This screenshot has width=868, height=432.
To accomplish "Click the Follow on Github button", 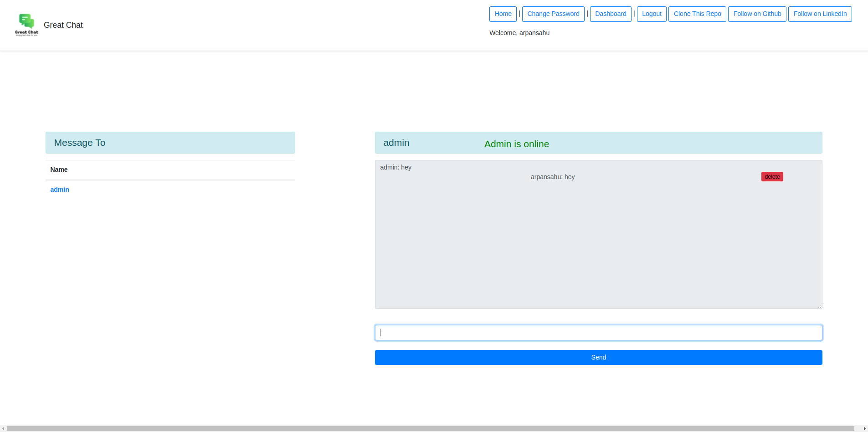I will pyautogui.click(x=756, y=14).
